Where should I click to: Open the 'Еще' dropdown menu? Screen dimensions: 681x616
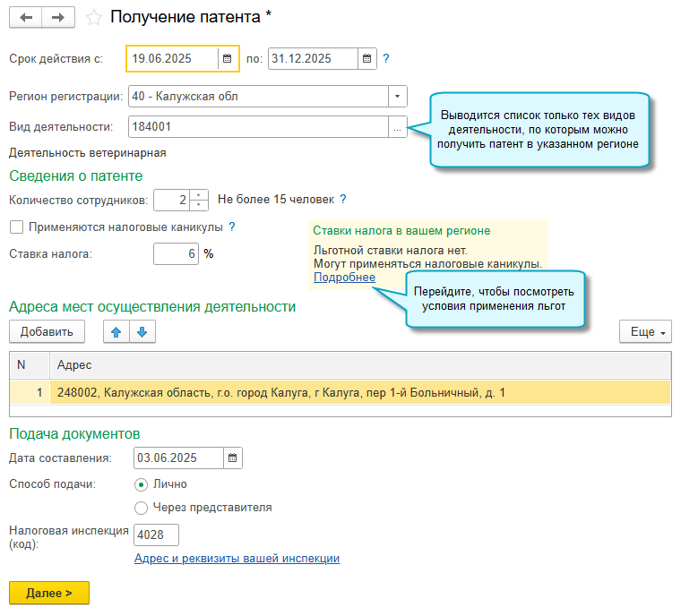[x=645, y=332]
